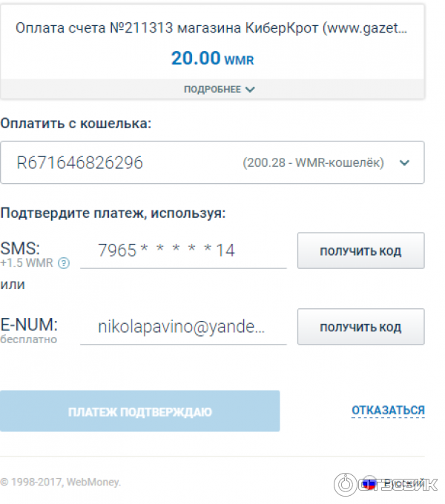Screen dimensions: 445x504
Task: Click the E-NUM confirmation method label
Action: pyautogui.click(x=29, y=324)
